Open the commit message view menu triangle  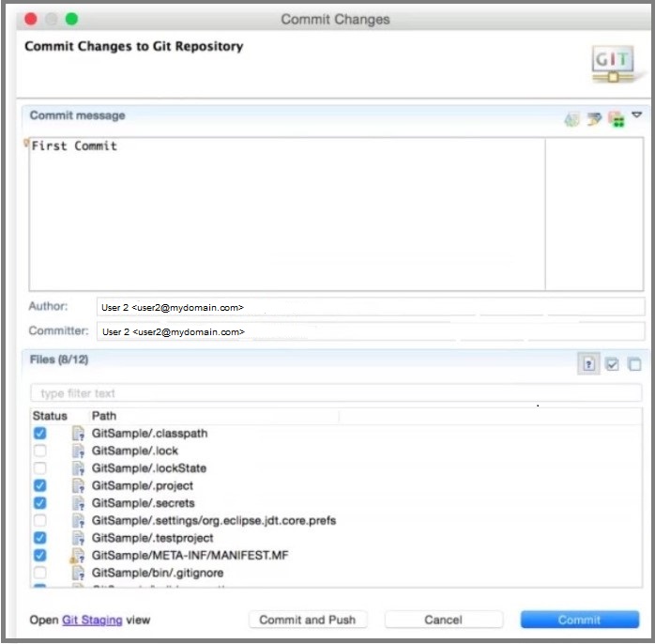(x=636, y=115)
